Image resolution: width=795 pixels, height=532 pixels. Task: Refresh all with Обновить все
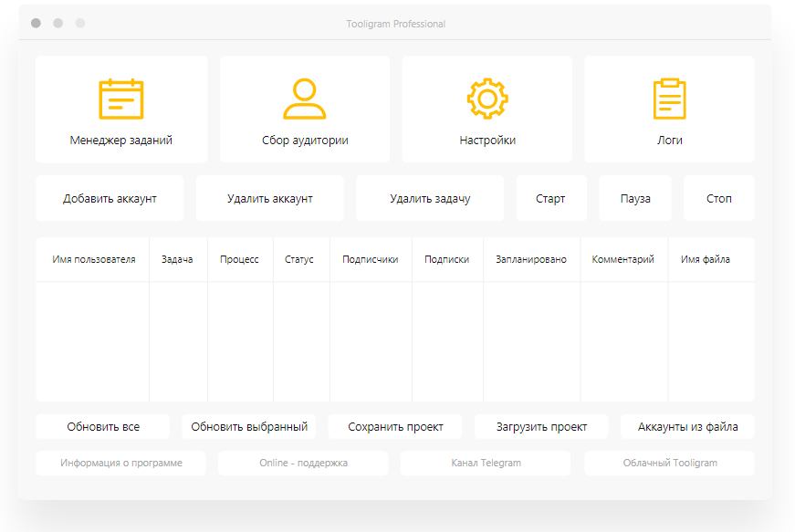click(103, 427)
